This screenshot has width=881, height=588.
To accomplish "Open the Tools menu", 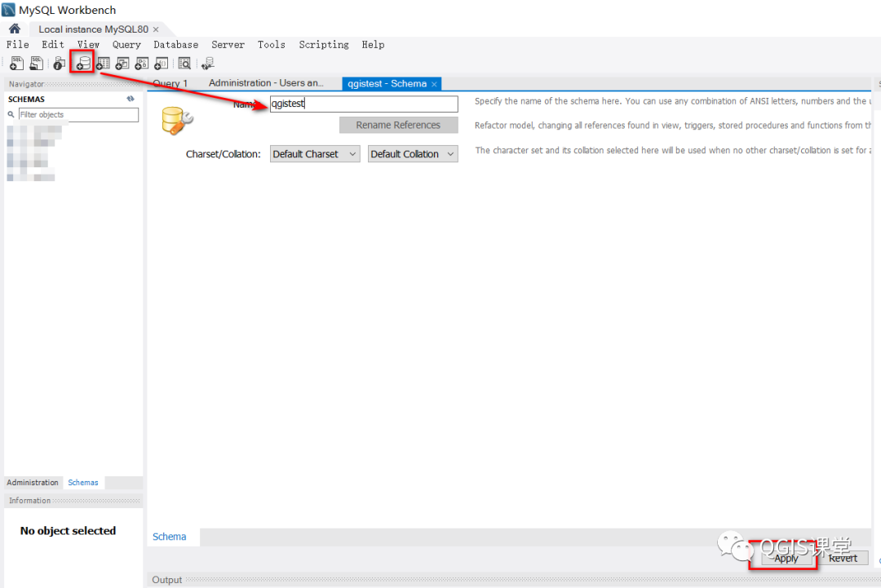I will point(272,44).
